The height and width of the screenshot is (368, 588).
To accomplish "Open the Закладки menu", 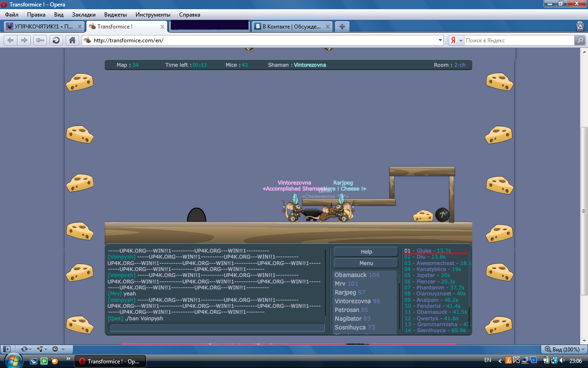I will click(84, 15).
